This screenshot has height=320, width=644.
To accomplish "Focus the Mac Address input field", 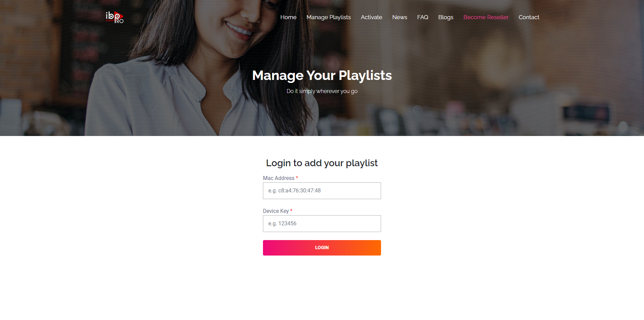I will click(322, 191).
